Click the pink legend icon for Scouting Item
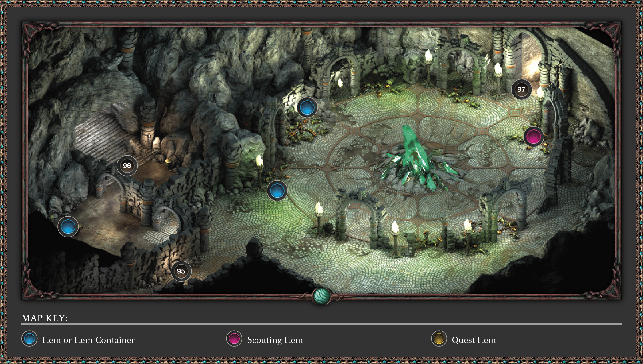Image resolution: width=643 pixels, height=364 pixels. tap(234, 339)
